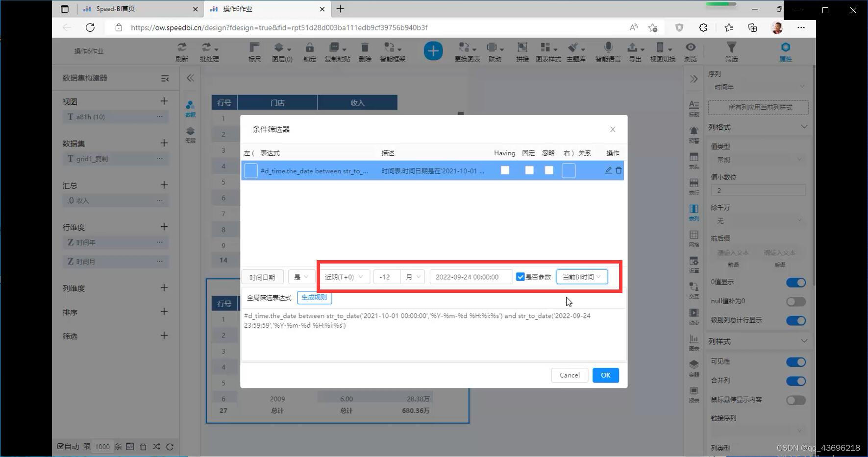Toggle the 自动 auto checkbox at bottom
Screen dimensions: 868x457
(x=61, y=446)
